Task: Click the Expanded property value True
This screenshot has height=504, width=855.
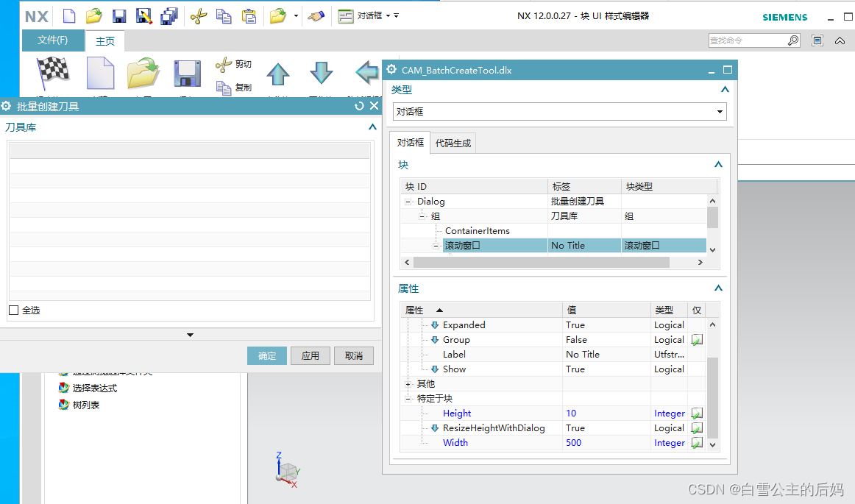Action: pyautogui.click(x=575, y=325)
